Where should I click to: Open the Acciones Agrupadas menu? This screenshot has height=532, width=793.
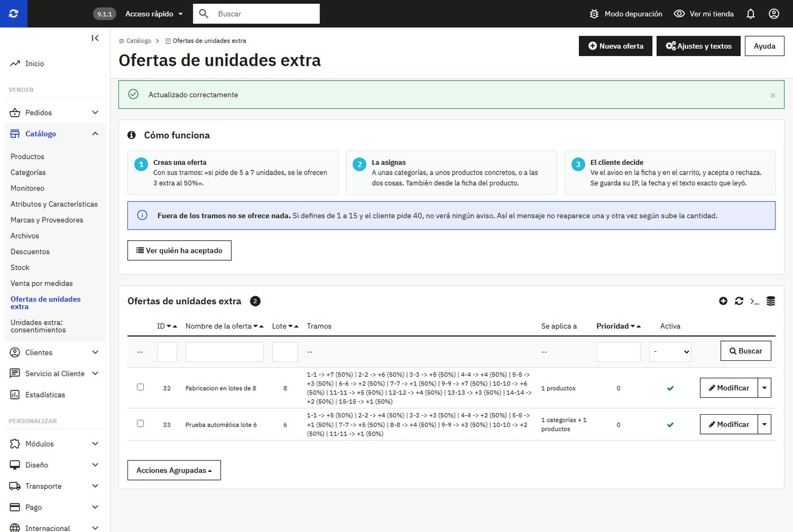[174, 470]
